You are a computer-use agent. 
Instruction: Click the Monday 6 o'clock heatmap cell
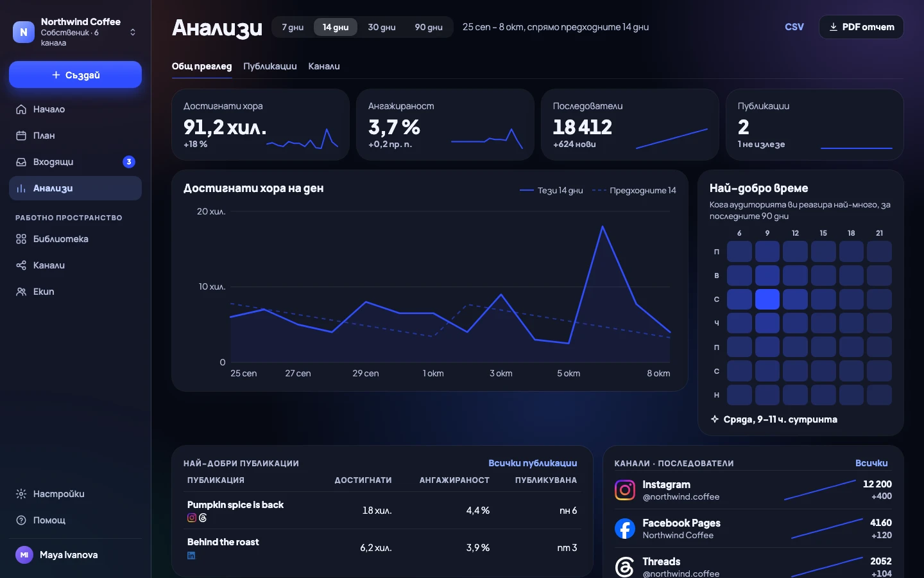click(x=739, y=251)
